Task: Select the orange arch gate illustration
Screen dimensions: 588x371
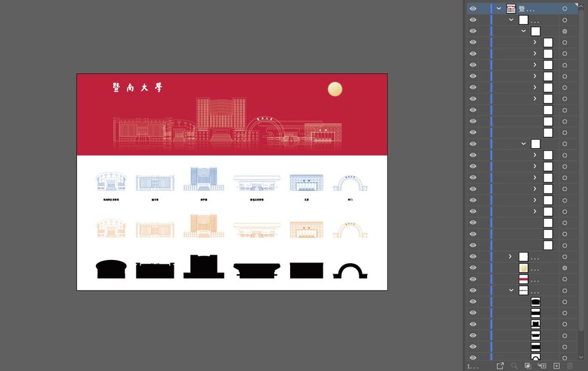Action: click(x=350, y=230)
